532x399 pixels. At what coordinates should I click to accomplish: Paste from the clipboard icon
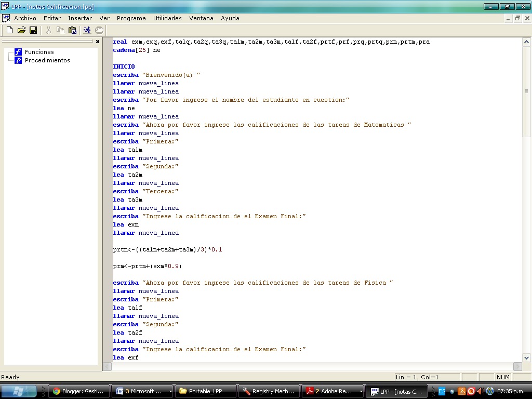(73, 30)
